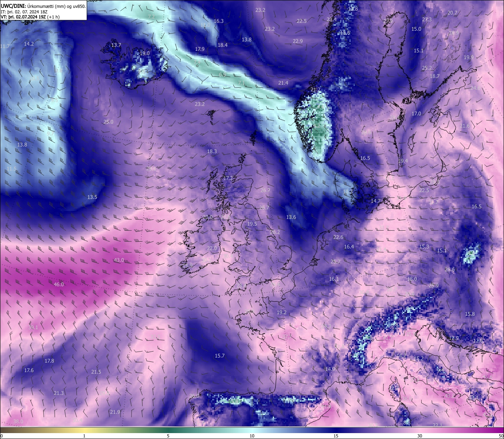Image resolution: width=504 pixels, height=439 pixels.
Task: Click the 19.4 value in the Baltic Sea
Action: (403, 161)
